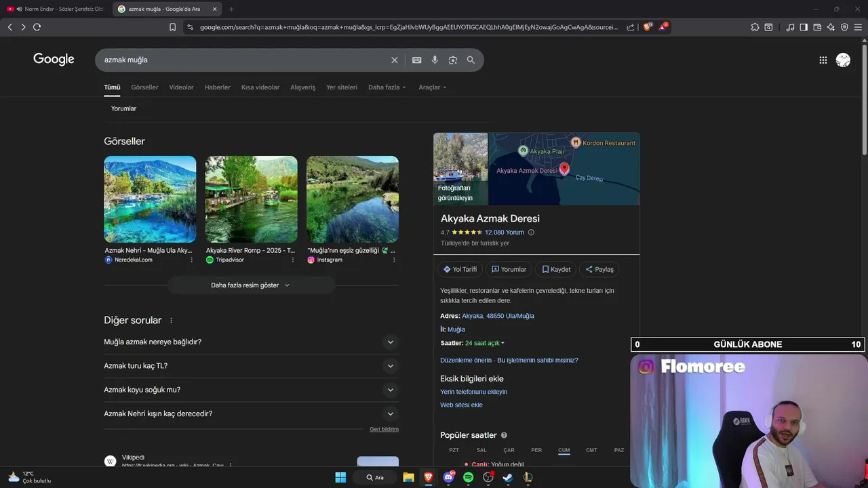Open Leo AI sparkle icon

pos(831,27)
